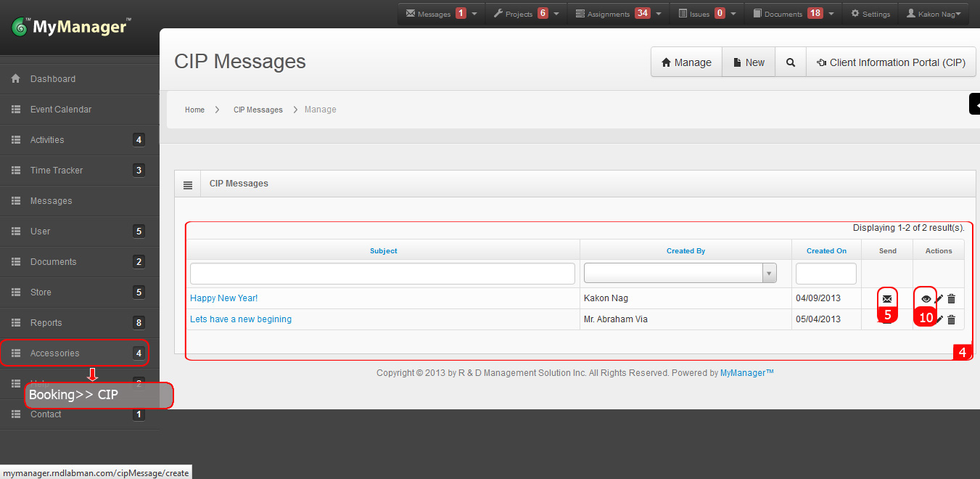The width and height of the screenshot is (980, 479).
Task: Click the list icon in CIP Messages panel header
Action: (x=188, y=184)
